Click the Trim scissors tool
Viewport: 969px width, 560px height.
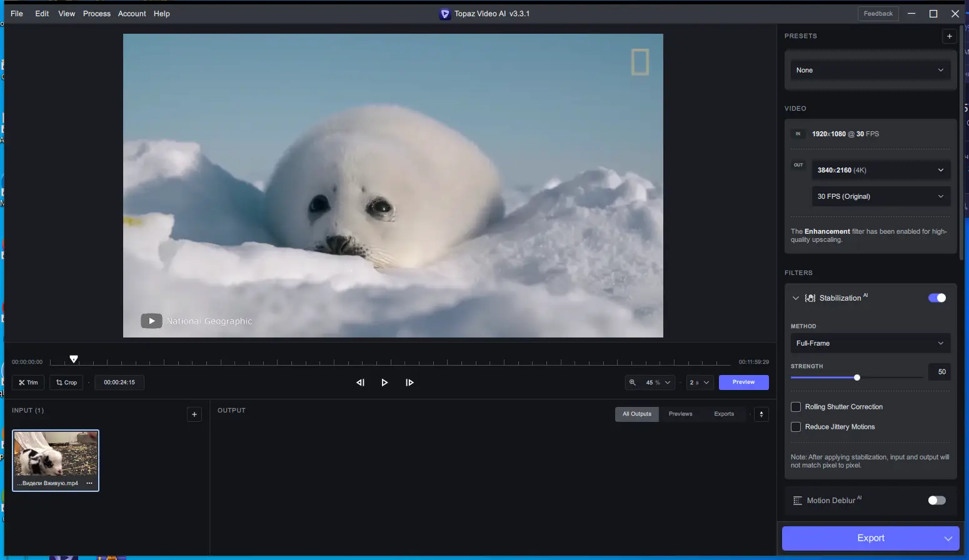tap(28, 382)
